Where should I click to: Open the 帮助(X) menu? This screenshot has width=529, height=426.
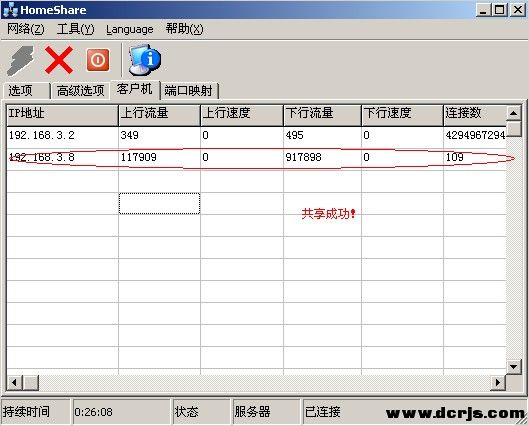[x=184, y=29]
